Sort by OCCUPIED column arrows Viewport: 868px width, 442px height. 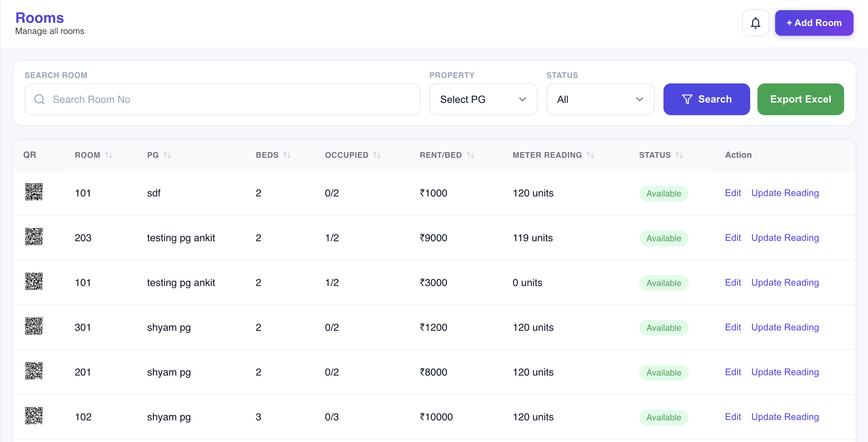[x=377, y=155]
